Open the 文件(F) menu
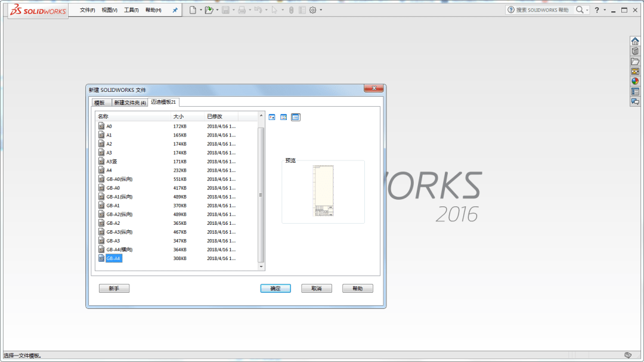644x362 pixels. click(88, 10)
